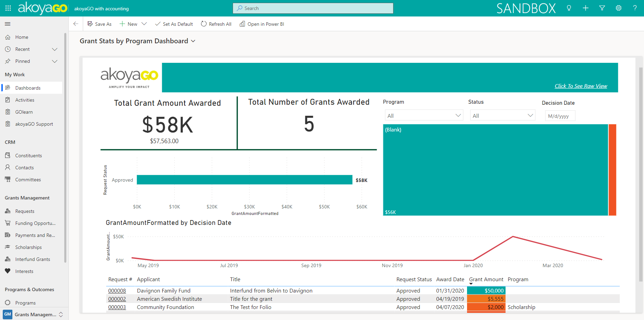Click the Request Status column header

point(414,279)
